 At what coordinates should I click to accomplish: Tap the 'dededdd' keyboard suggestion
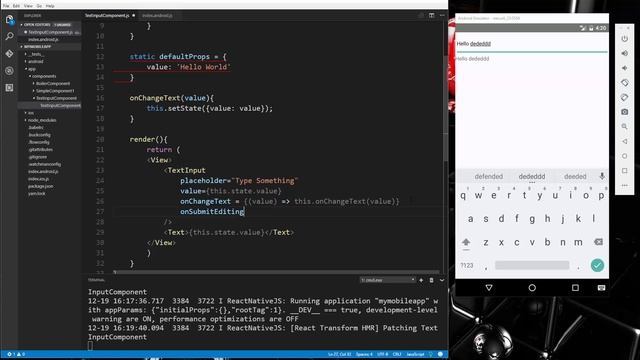click(532, 176)
